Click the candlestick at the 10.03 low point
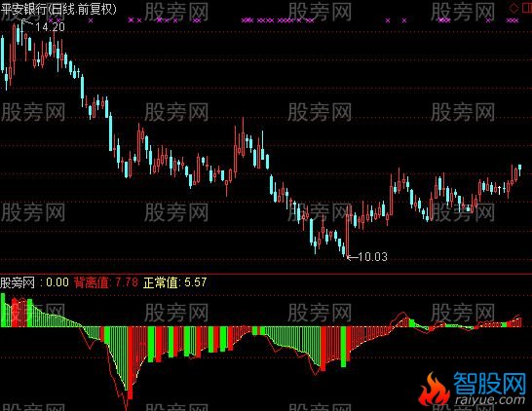532x411 pixels. click(347, 233)
